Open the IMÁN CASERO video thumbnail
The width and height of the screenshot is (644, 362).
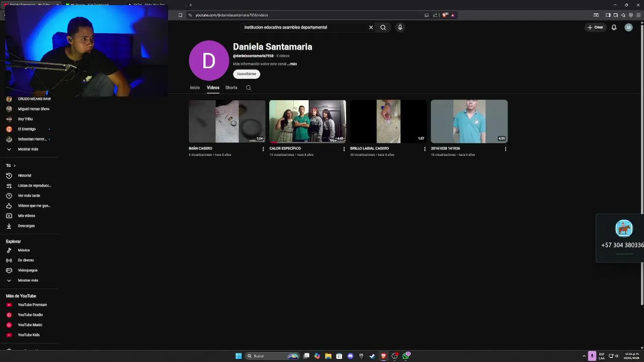coord(227,121)
